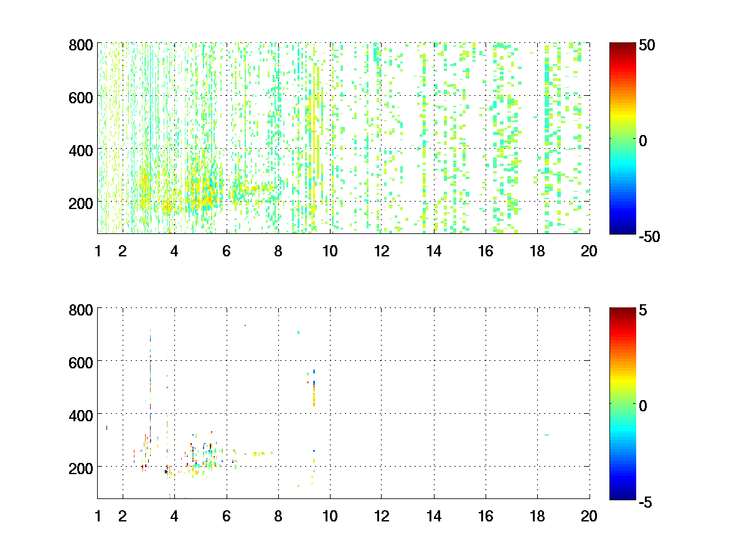The width and height of the screenshot is (747, 560).
Task: Click the '-50' label on the upper colorbar
Action: (x=651, y=236)
